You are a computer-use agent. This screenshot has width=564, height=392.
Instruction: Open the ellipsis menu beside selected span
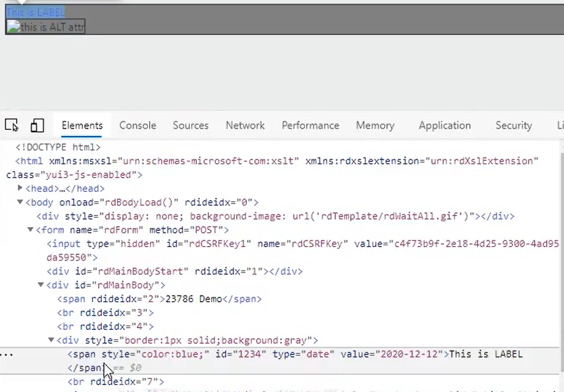click(x=6, y=355)
